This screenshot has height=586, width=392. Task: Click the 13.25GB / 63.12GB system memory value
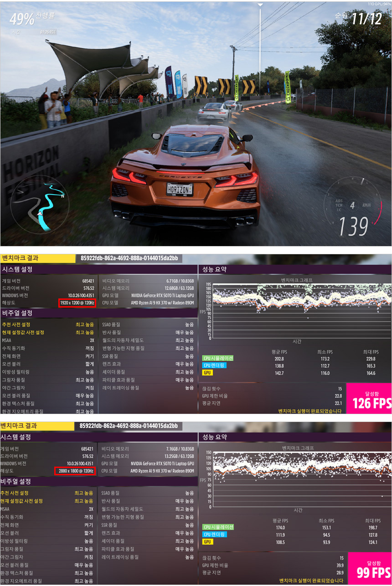click(180, 456)
